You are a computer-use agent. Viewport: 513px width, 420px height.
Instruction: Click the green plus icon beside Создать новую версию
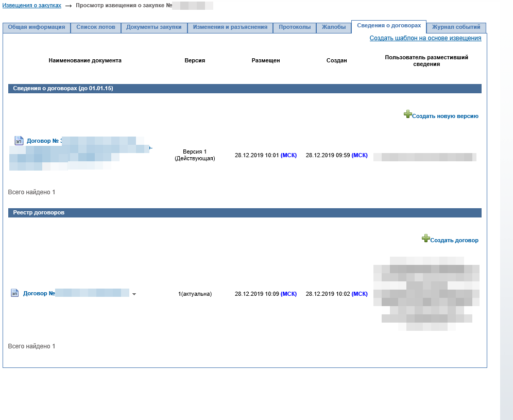click(407, 114)
